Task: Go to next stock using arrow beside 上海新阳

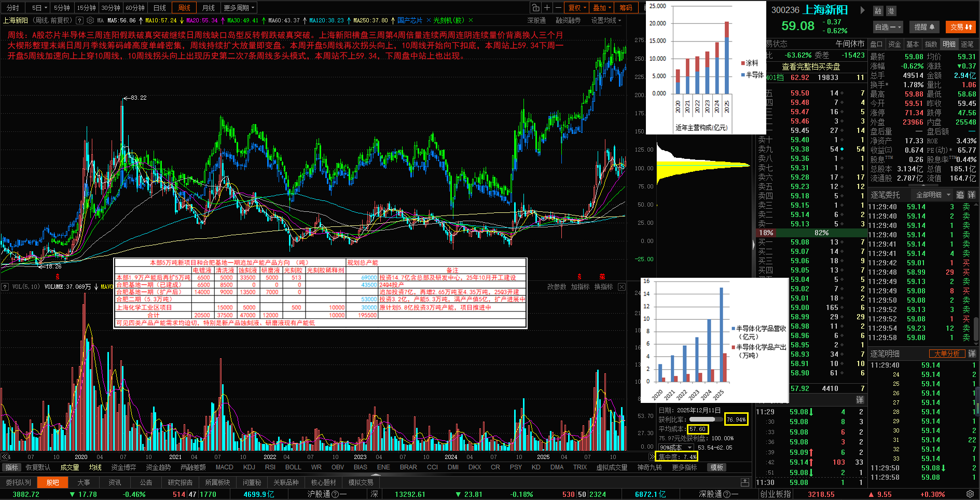Action: (x=862, y=10)
